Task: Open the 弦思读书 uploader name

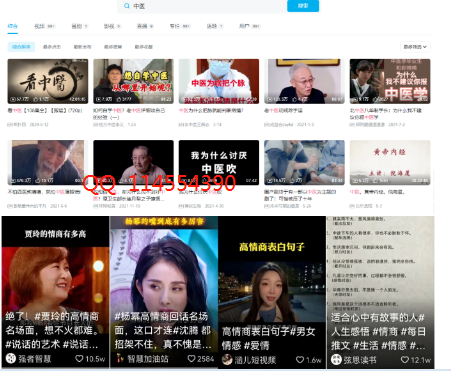Action: pos(360,360)
